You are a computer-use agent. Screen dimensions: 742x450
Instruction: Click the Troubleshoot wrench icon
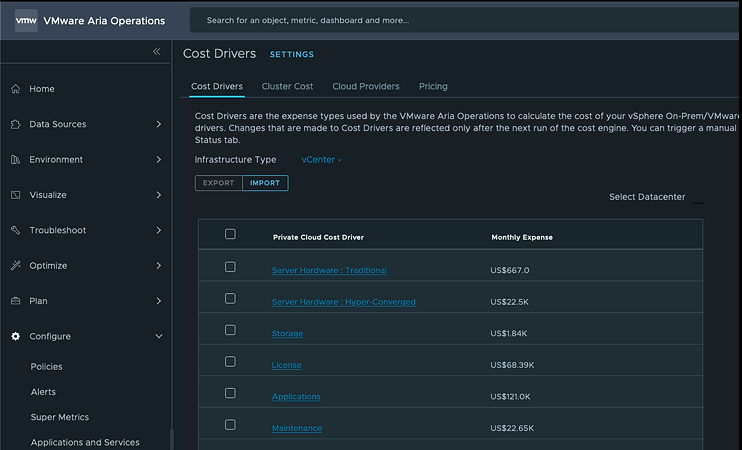coord(16,230)
